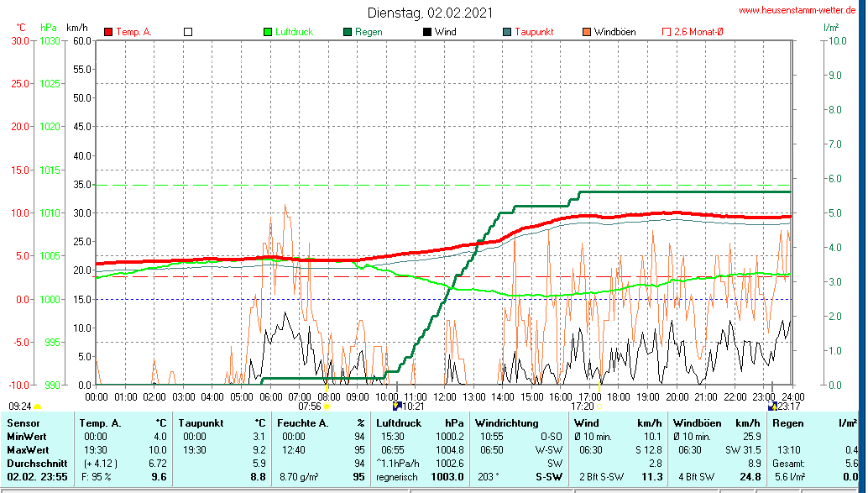Screen dimensions: 868x493
Task: Click the 'Taupunkt' legend label
Action: (534, 32)
